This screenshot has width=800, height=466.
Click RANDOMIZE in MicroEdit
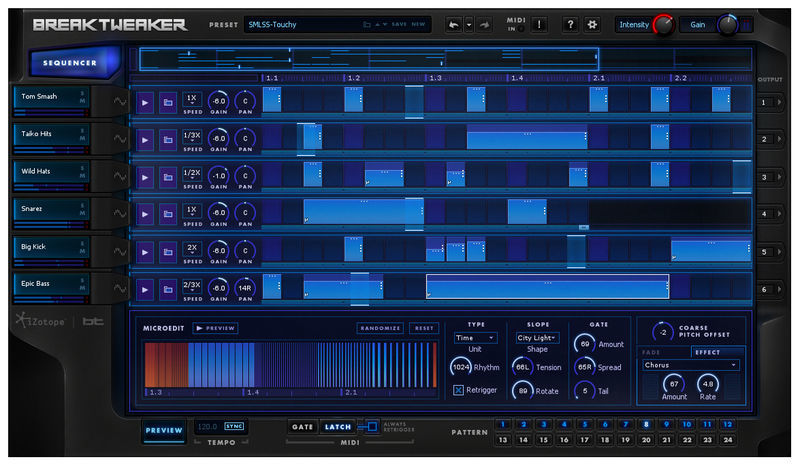380,328
